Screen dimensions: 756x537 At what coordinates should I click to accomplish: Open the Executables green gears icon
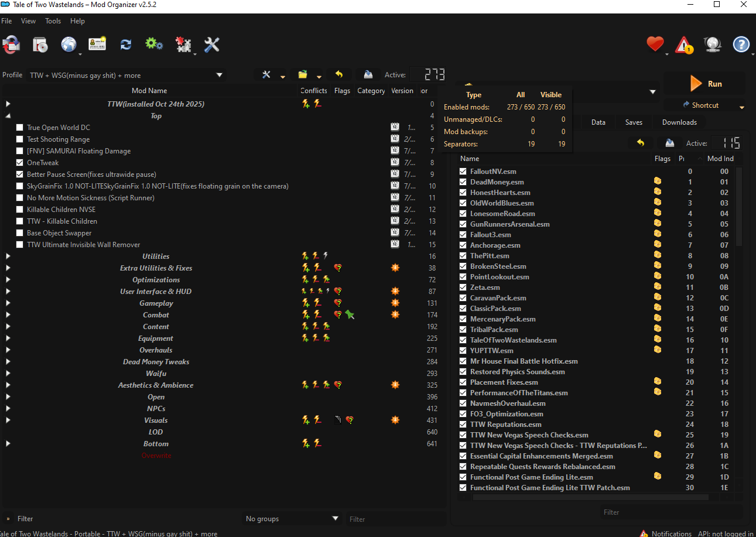[154, 45]
